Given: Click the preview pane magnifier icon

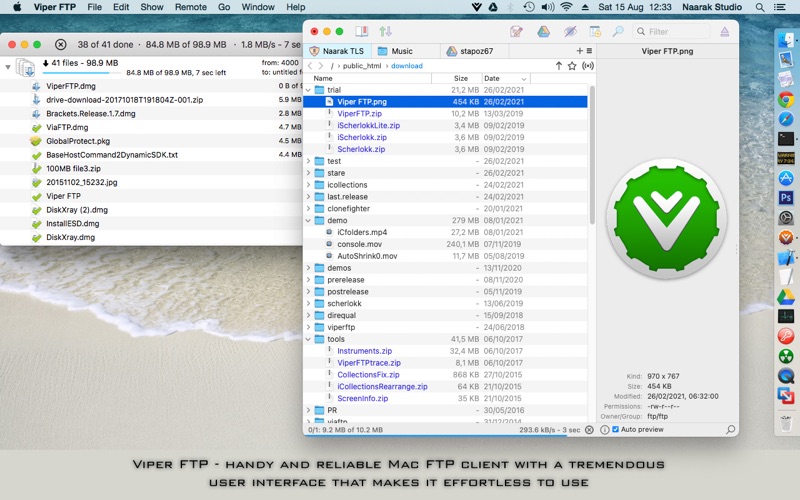Looking at the screenshot, I should [731, 430].
